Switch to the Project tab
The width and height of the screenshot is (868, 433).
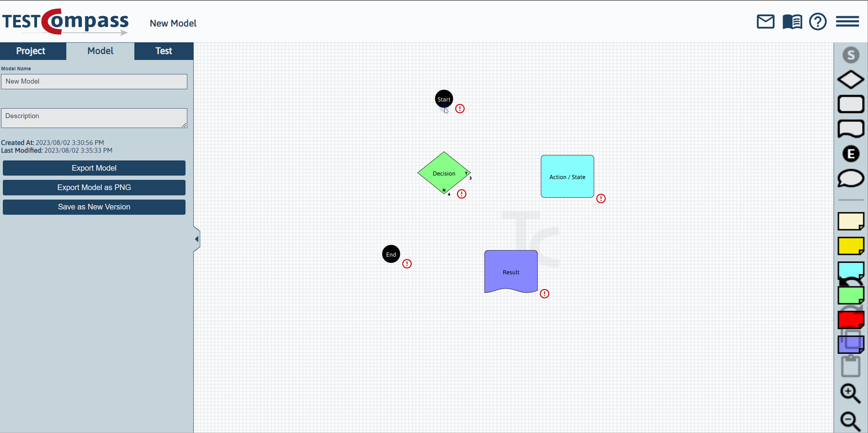click(31, 50)
